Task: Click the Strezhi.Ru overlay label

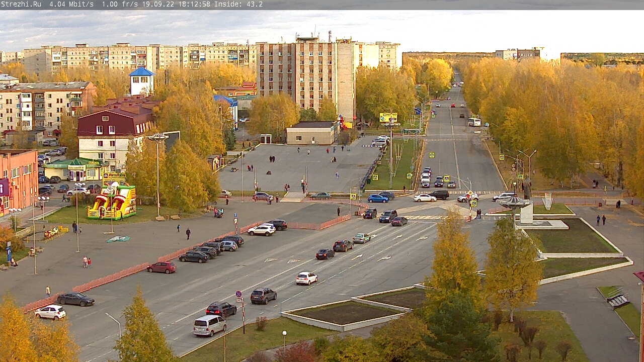Action: pyautogui.click(x=21, y=4)
